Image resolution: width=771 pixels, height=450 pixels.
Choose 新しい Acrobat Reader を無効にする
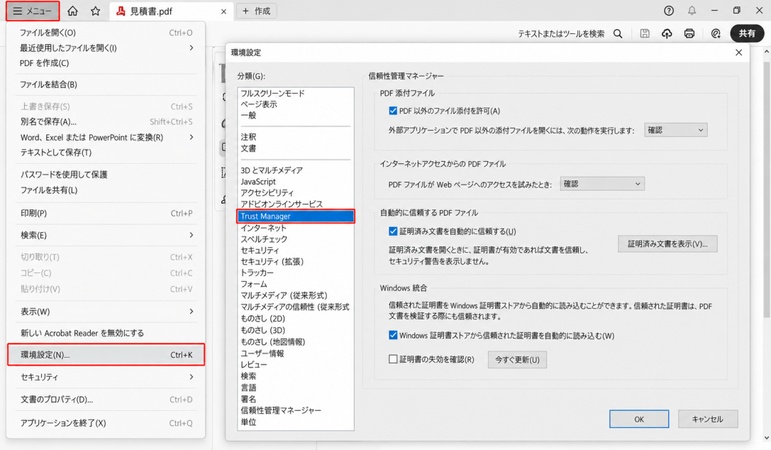point(106,333)
